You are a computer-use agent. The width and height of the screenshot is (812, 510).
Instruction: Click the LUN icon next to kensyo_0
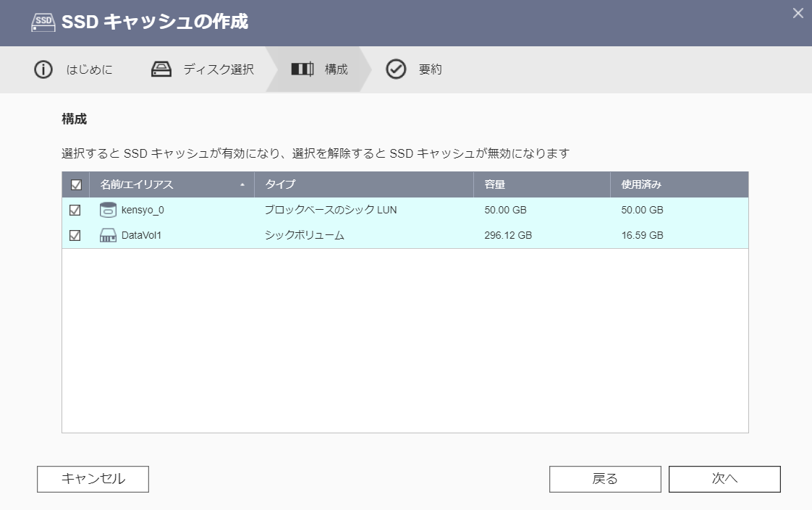[108, 210]
